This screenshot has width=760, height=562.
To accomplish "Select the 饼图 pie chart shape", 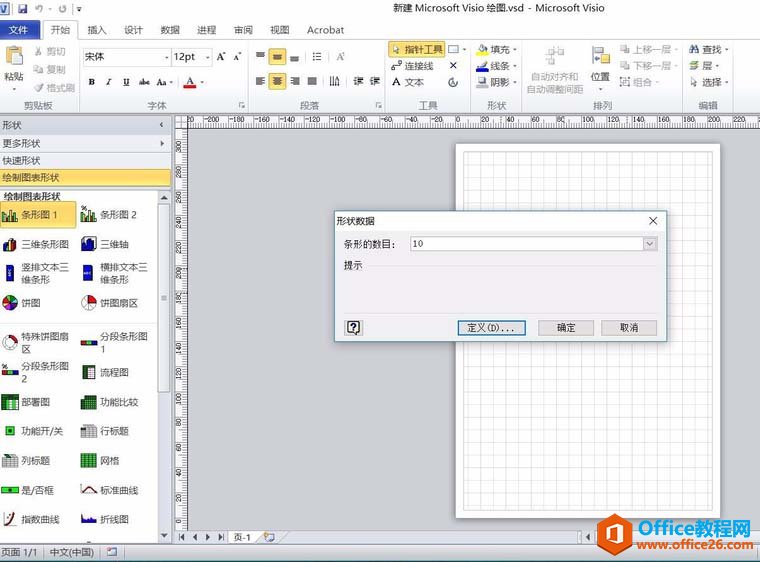I will (30, 302).
